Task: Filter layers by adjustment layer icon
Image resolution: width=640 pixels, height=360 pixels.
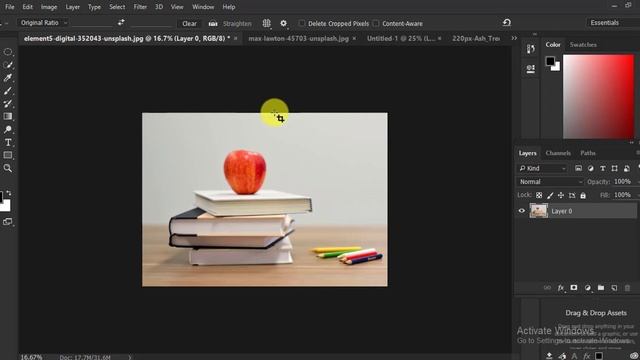Action: (591, 168)
